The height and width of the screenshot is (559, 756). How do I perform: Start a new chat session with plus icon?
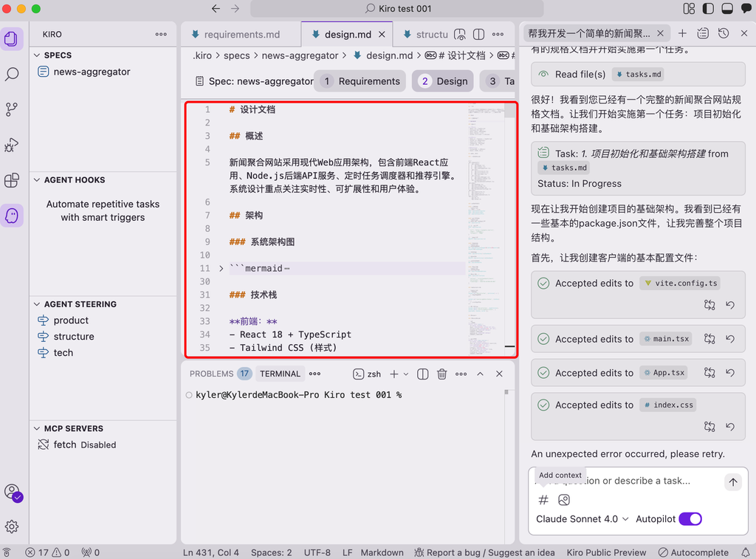[x=682, y=32]
